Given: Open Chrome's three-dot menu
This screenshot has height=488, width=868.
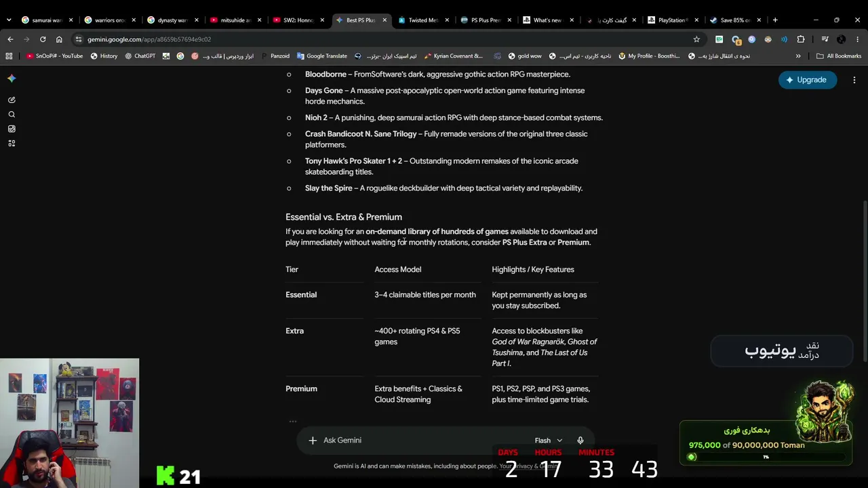Looking at the screenshot, I should click(x=858, y=39).
